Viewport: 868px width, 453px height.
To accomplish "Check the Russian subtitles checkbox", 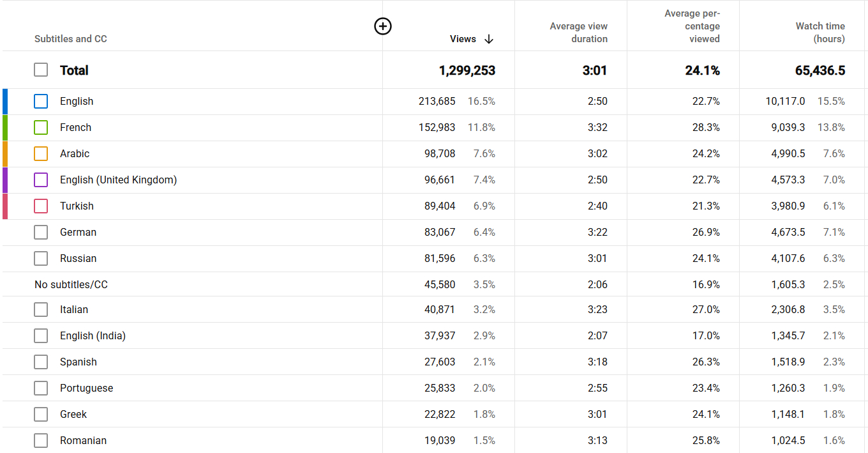I will (x=41, y=258).
